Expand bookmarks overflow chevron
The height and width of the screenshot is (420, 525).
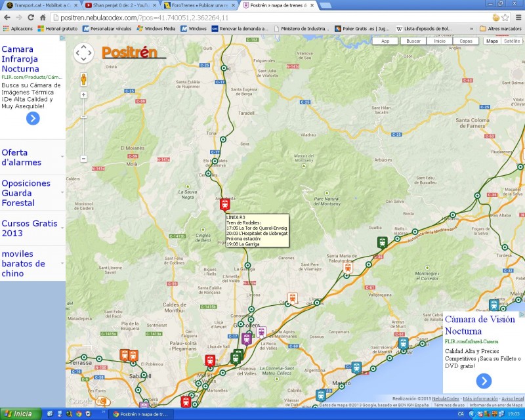pos(471,29)
